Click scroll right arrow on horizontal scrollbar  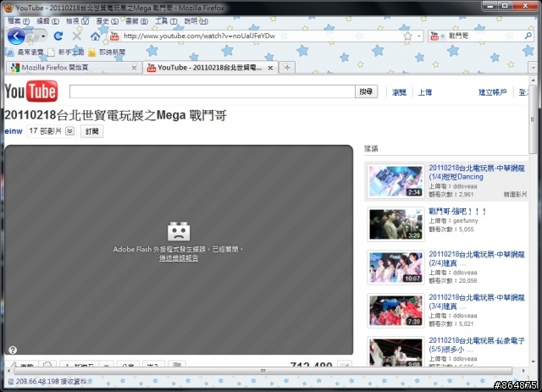[x=523, y=371]
